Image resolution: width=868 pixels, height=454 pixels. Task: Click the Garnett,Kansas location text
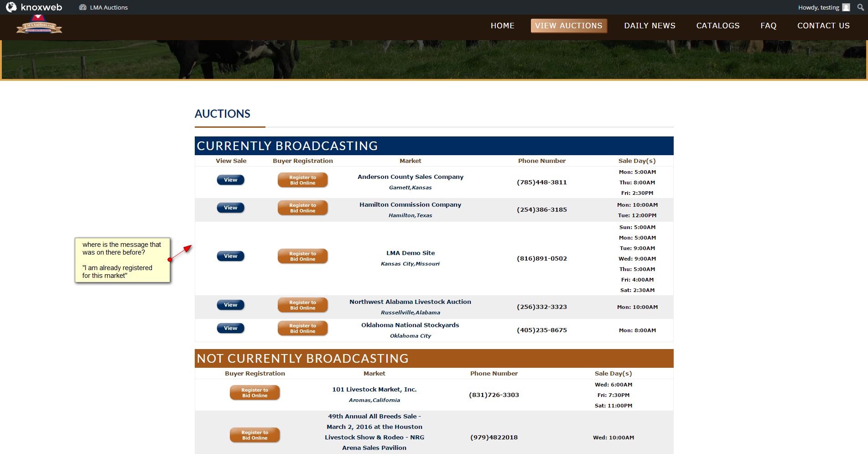(x=411, y=188)
